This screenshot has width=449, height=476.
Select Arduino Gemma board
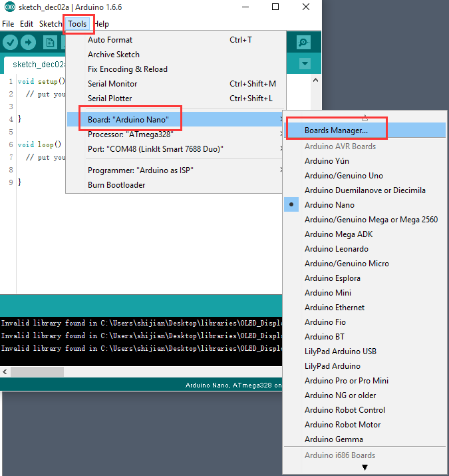click(365, 439)
